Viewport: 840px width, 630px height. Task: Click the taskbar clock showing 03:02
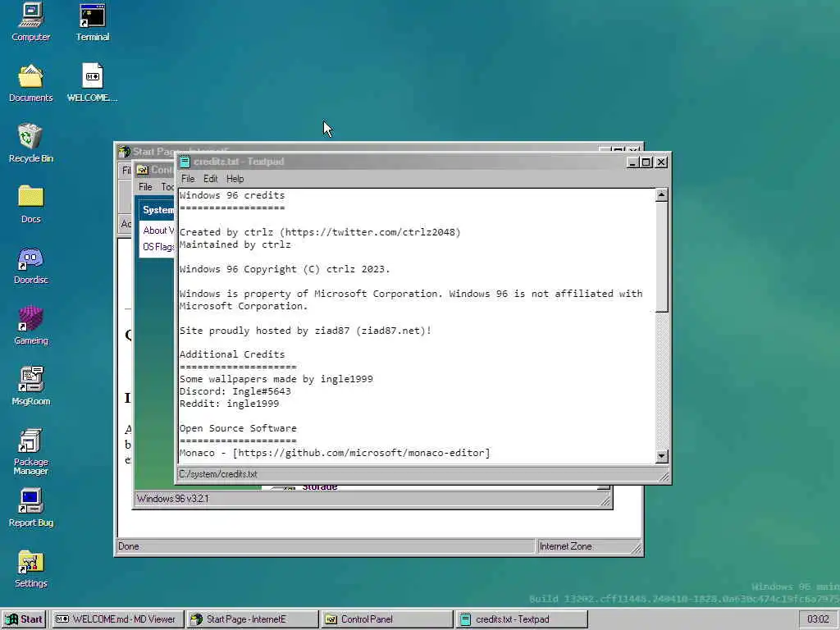818,619
